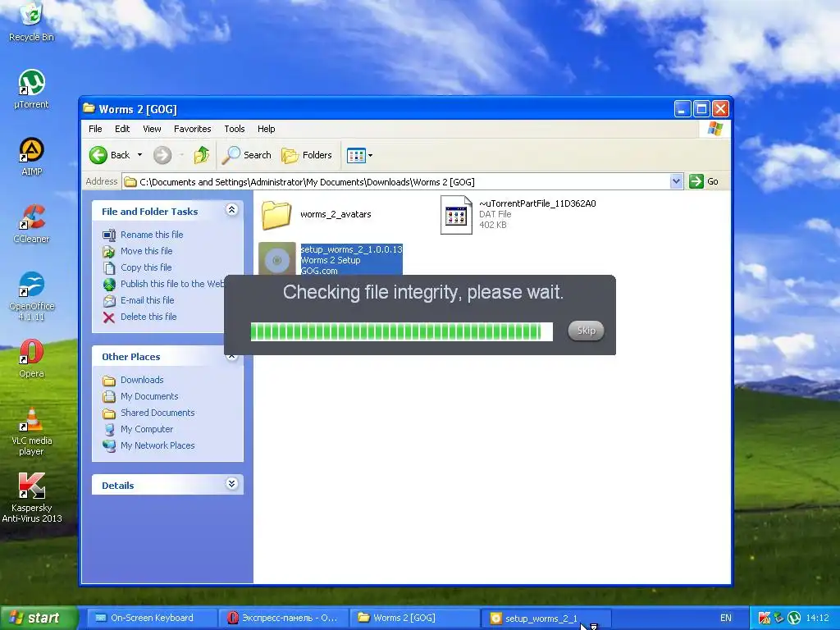The image size is (840, 630).
Task: Click the Forward navigation arrow
Action: click(162, 155)
